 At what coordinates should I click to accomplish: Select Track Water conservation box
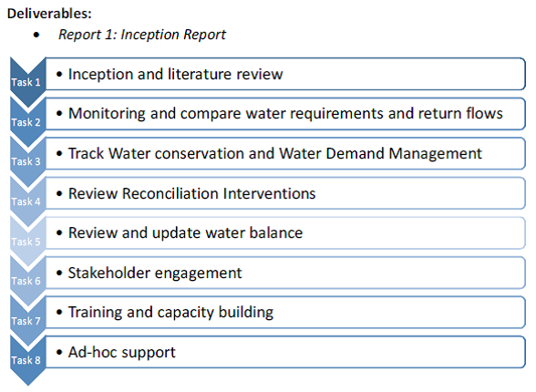click(285, 153)
